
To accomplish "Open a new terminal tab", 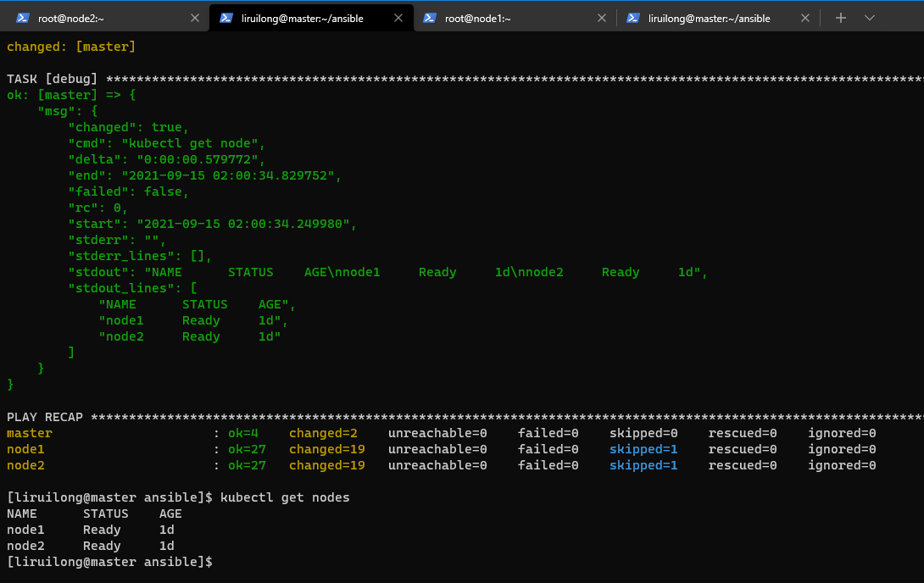I will pyautogui.click(x=841, y=19).
